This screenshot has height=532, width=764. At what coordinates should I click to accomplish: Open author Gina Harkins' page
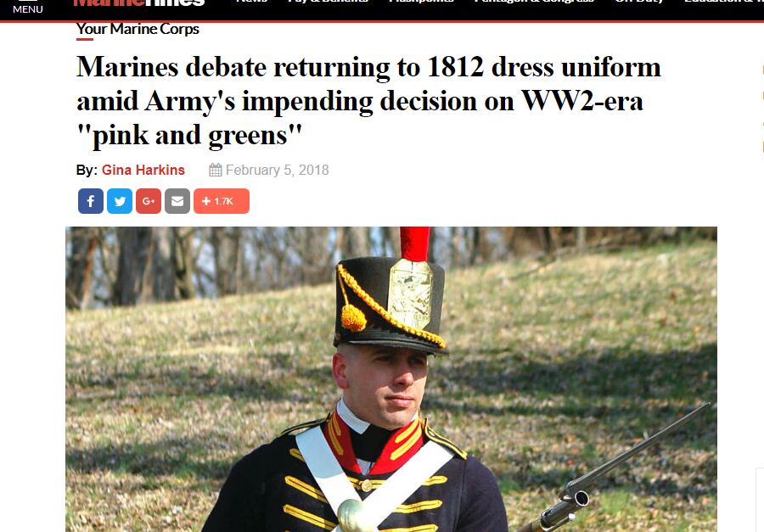143,170
